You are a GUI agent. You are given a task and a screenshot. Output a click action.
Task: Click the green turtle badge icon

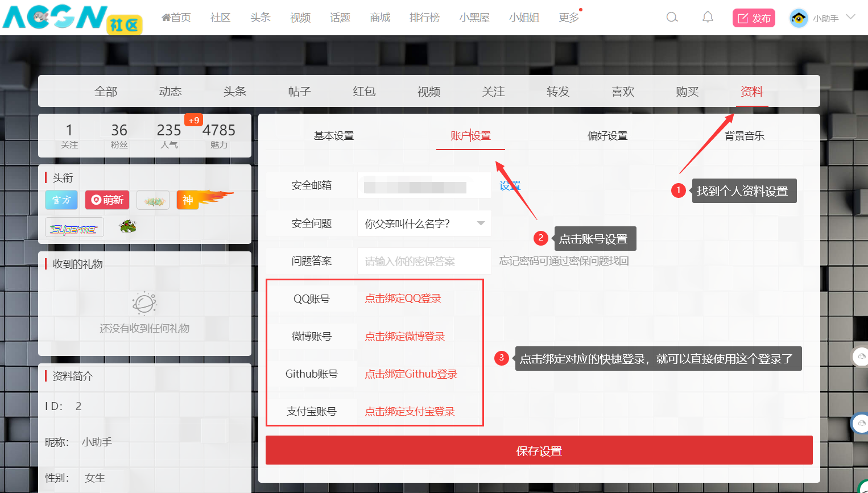(x=128, y=227)
